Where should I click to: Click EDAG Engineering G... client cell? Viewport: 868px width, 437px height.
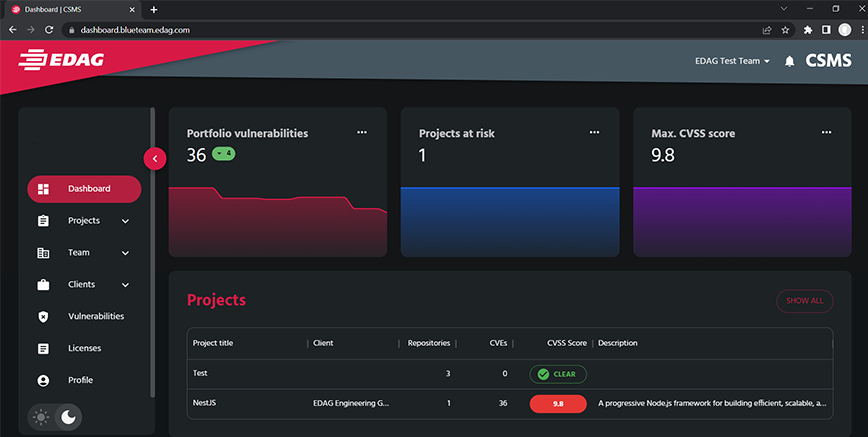pyautogui.click(x=351, y=403)
